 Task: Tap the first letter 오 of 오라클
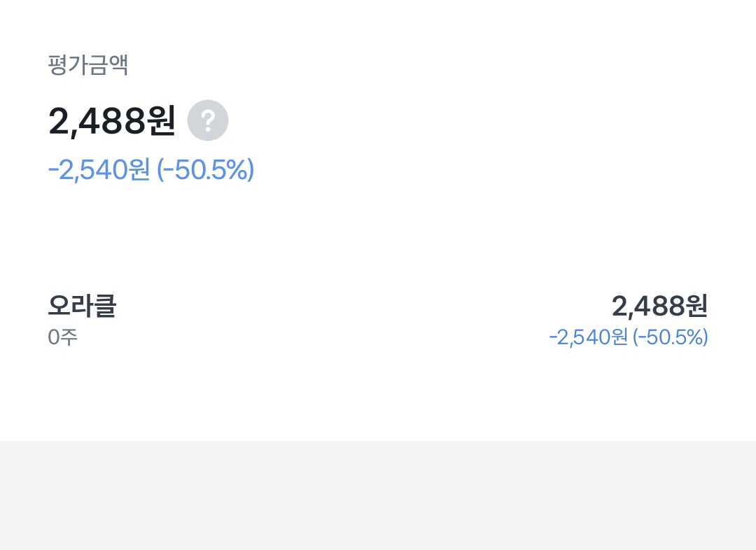pos(59,306)
